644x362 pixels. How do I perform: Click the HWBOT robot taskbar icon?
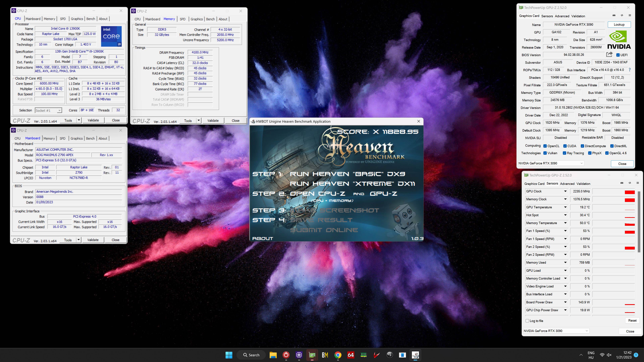pyautogui.click(x=416, y=355)
